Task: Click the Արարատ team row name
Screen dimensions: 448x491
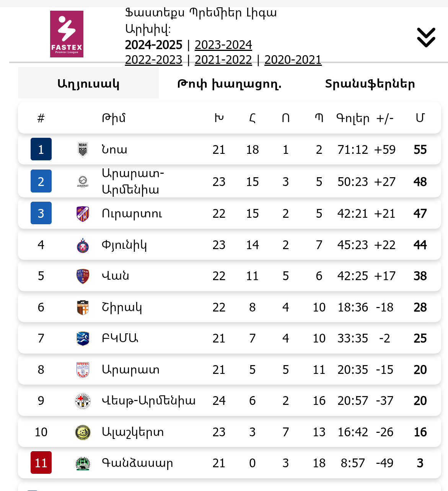Action: [x=130, y=370]
